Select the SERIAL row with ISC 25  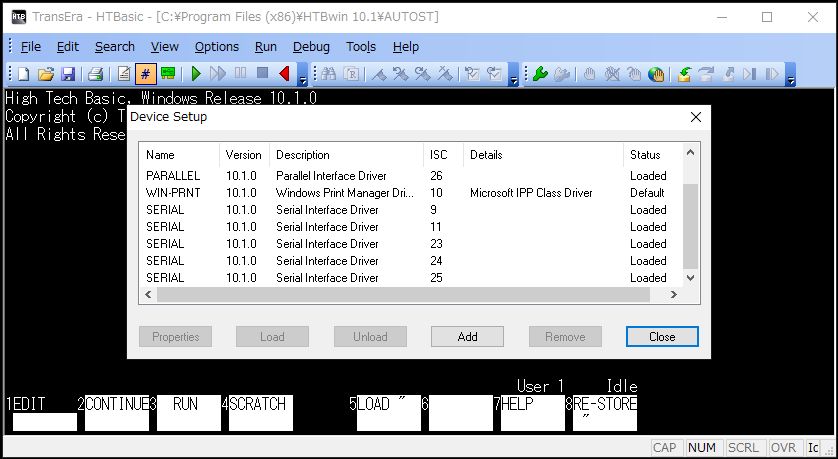pos(411,278)
